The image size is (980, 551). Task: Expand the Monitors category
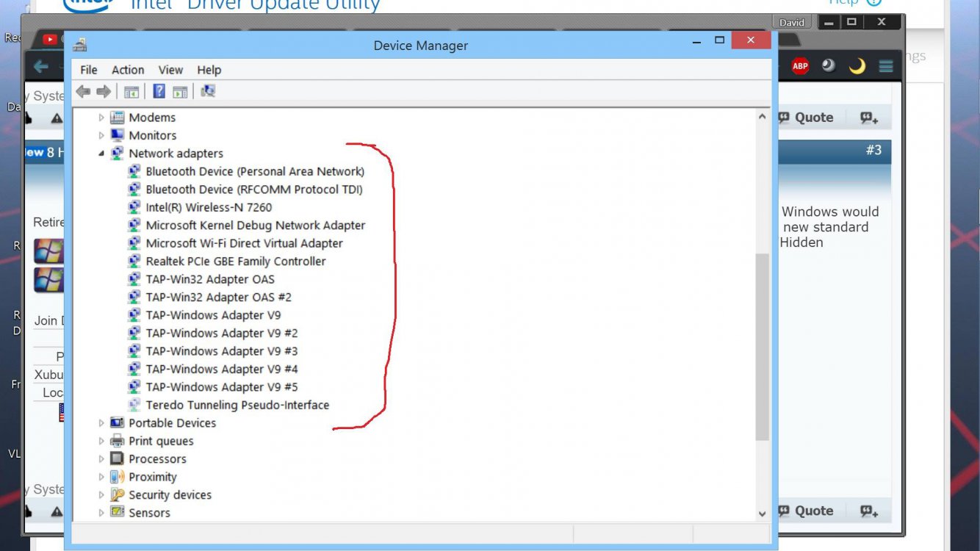[x=101, y=135]
